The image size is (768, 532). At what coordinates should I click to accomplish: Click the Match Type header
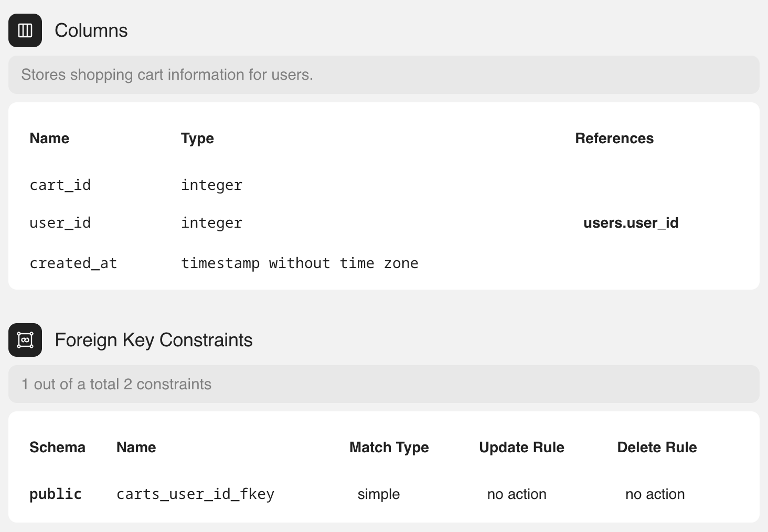coord(389,447)
